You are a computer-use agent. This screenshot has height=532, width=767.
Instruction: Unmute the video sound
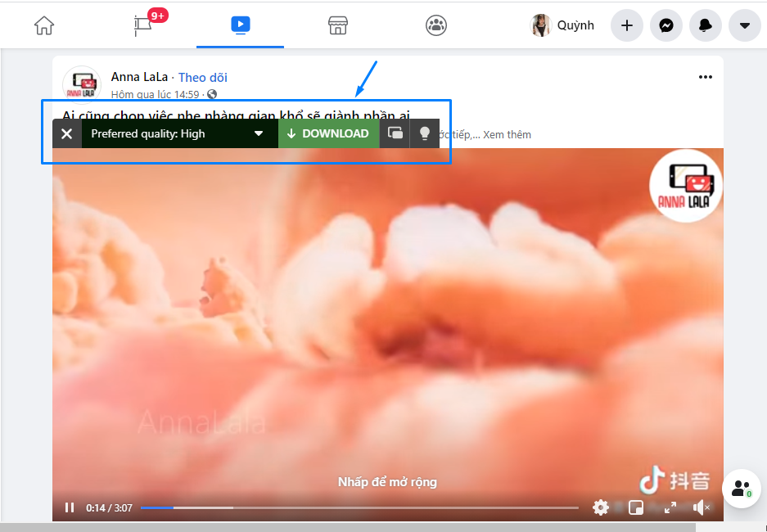pyautogui.click(x=701, y=507)
